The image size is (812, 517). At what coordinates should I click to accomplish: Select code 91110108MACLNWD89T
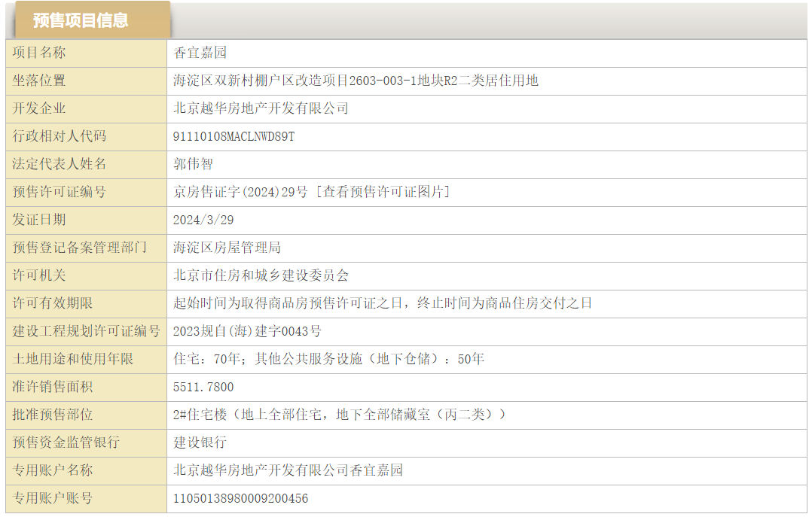pos(234,137)
